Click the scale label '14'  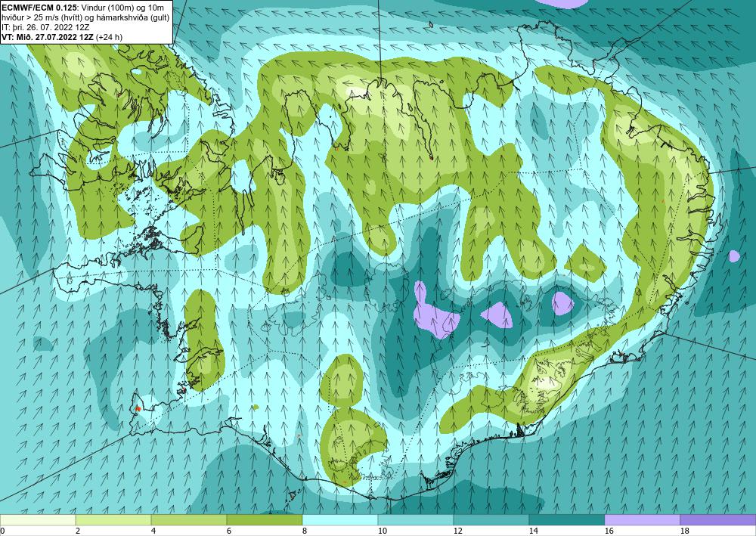tap(534, 531)
